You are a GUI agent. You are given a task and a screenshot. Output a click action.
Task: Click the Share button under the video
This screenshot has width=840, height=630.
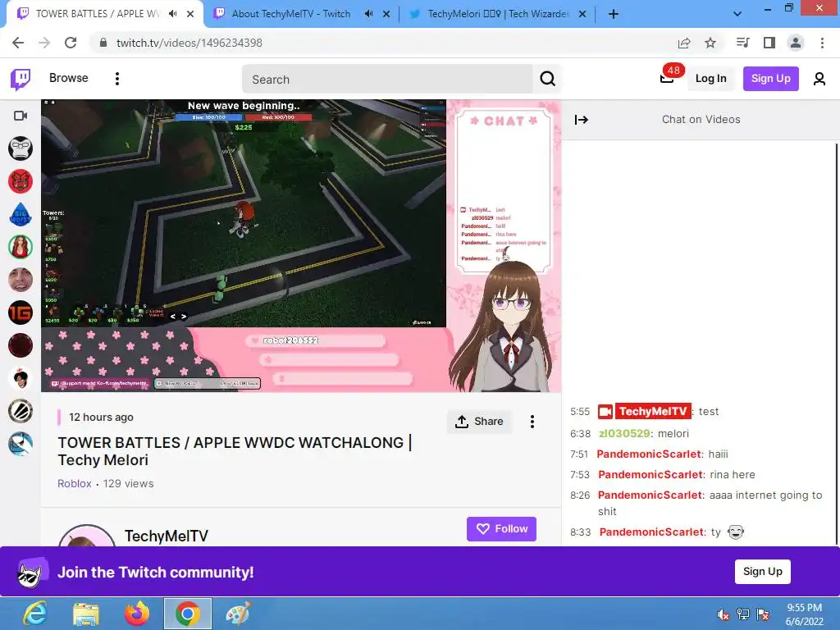pos(479,422)
